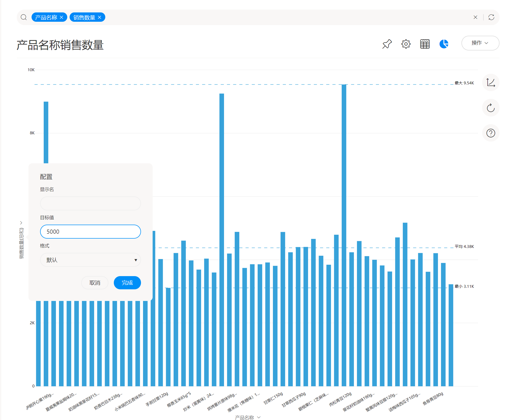Click the search magnifier icon
This screenshot has width=507, height=420.
pos(24,17)
